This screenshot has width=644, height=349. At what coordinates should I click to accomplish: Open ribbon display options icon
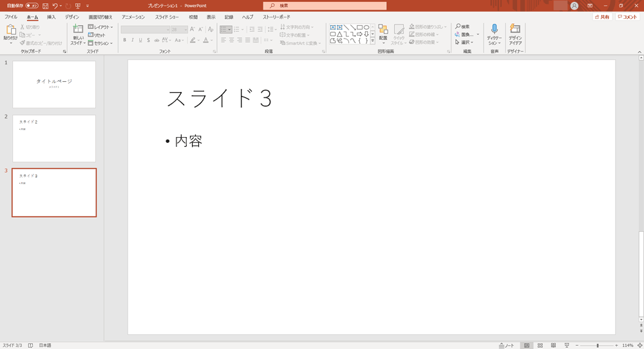(x=590, y=6)
